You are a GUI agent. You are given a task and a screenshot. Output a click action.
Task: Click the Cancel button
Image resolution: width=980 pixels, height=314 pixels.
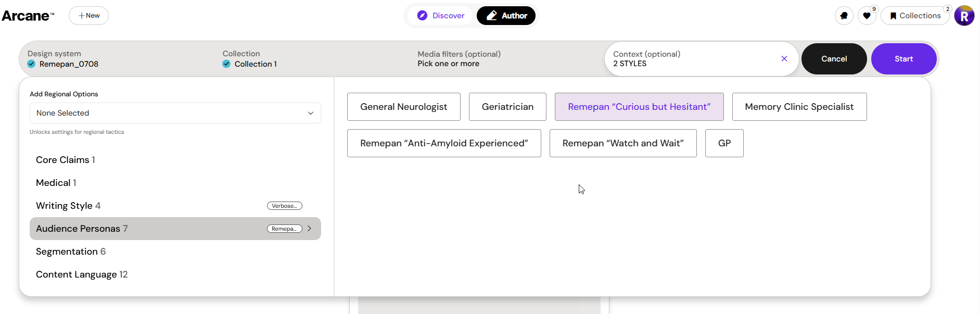(834, 59)
